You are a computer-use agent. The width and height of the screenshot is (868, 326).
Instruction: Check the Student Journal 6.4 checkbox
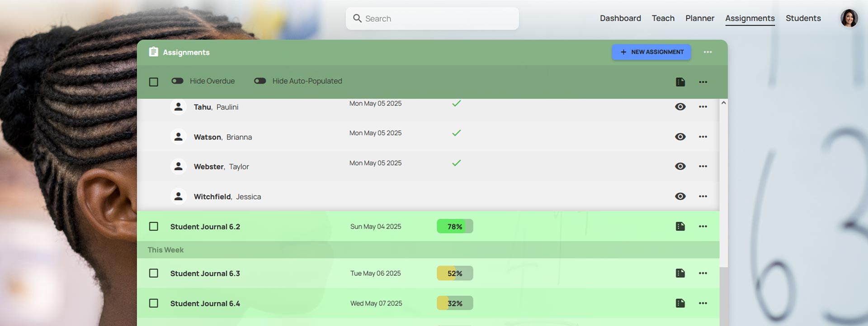point(154,303)
